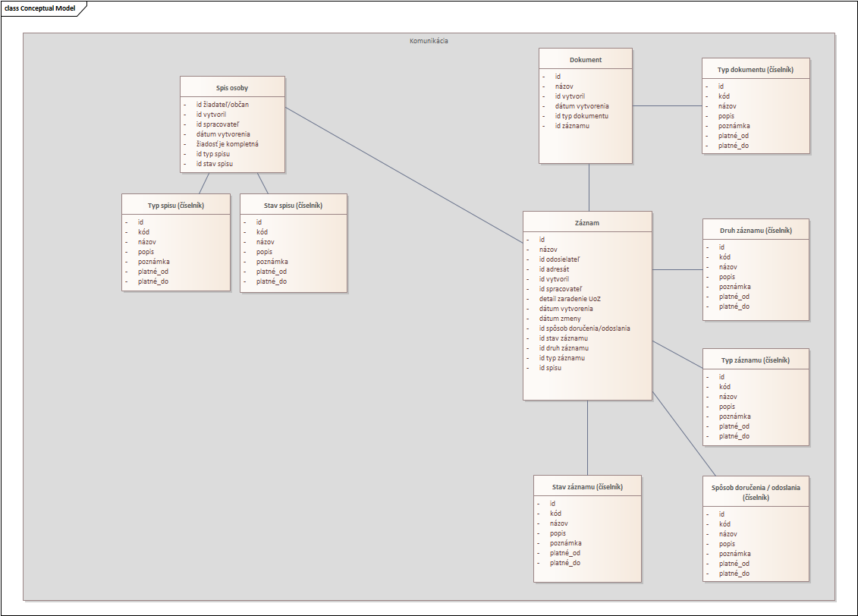Image resolution: width=858 pixels, height=616 pixels.
Task: Select the Spis osoby class header
Action: tap(232, 88)
